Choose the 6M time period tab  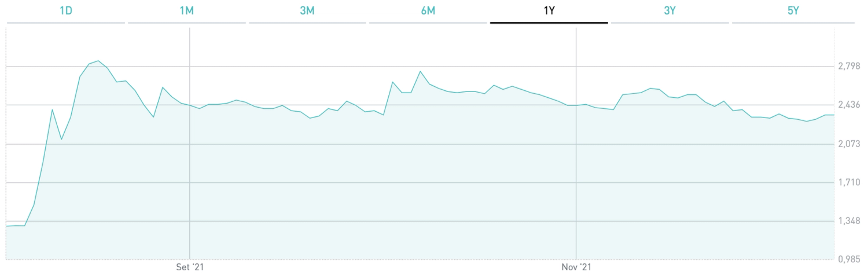point(428,12)
